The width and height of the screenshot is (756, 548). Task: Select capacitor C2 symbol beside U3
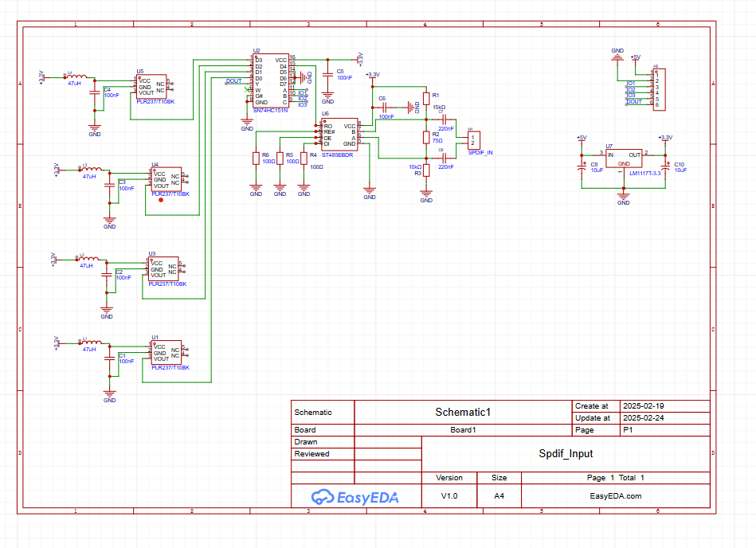[107, 275]
